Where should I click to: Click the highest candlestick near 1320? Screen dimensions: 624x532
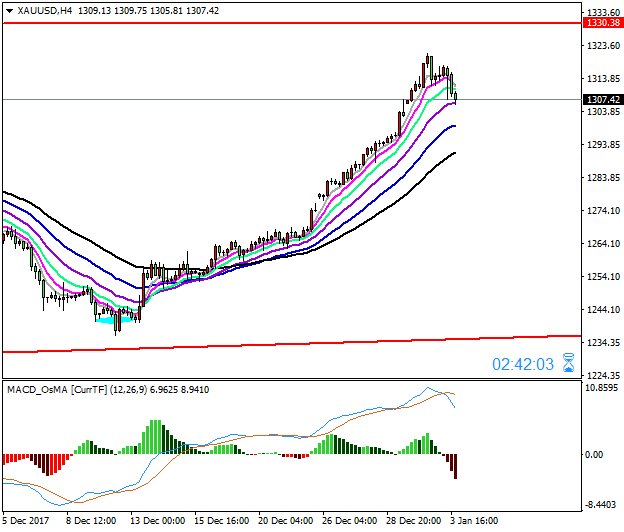tap(427, 60)
